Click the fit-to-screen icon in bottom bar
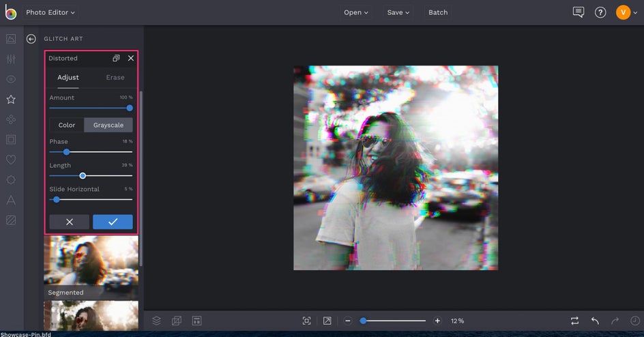 click(x=306, y=321)
